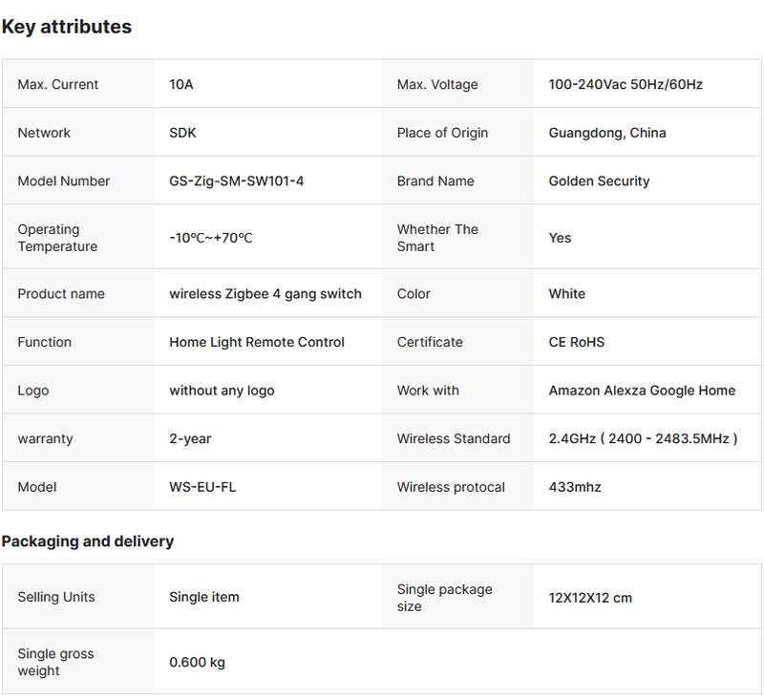Image resolution: width=764 pixels, height=700 pixels.
Task: Click the Golden Security brand name
Action: (x=599, y=181)
